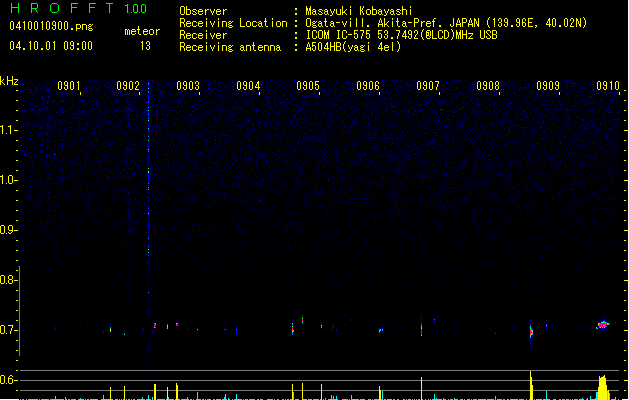Click the 0910 time marker
The image size is (629, 400).
[608, 86]
